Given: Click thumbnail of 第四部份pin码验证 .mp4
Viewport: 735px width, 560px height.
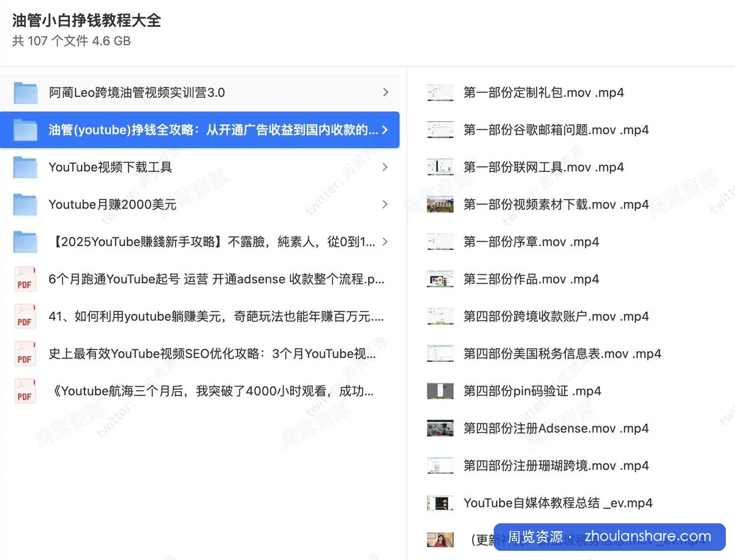Looking at the screenshot, I should tap(440, 391).
